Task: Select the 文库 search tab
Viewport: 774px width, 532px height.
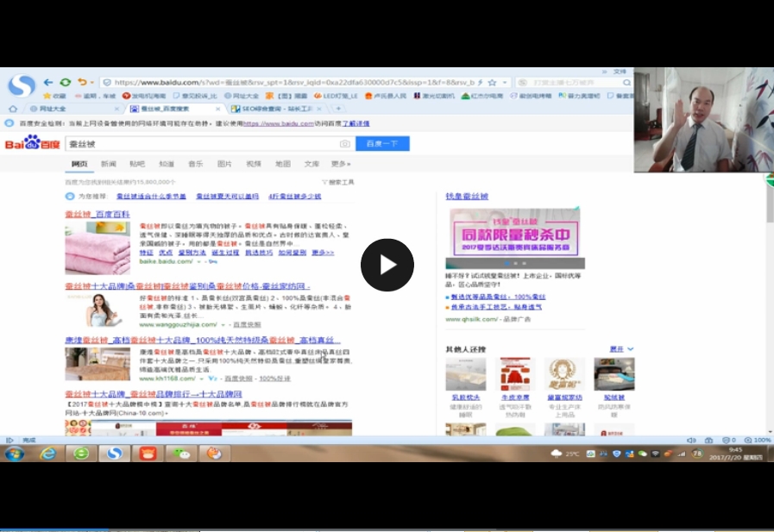Action: pos(311,164)
